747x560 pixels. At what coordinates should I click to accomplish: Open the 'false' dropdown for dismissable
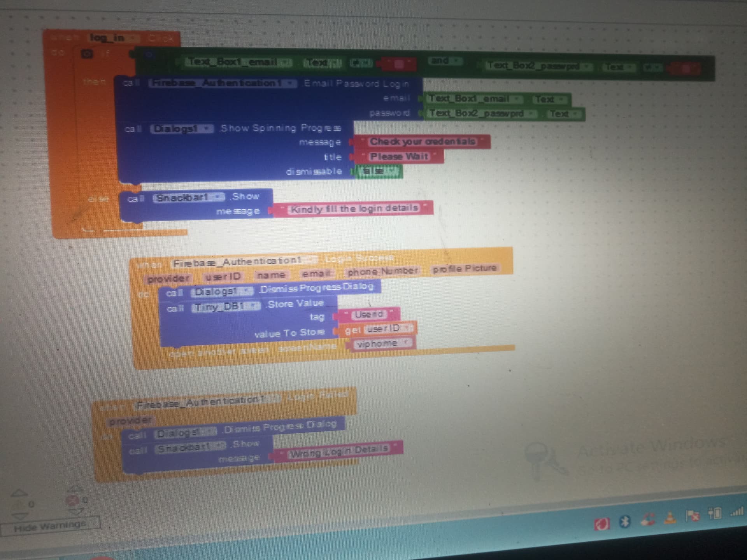click(x=392, y=171)
